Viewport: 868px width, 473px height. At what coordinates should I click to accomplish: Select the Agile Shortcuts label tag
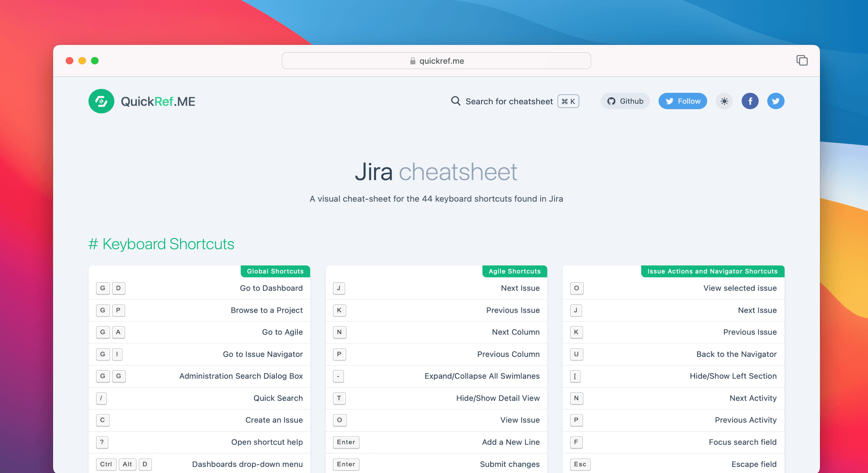click(514, 271)
